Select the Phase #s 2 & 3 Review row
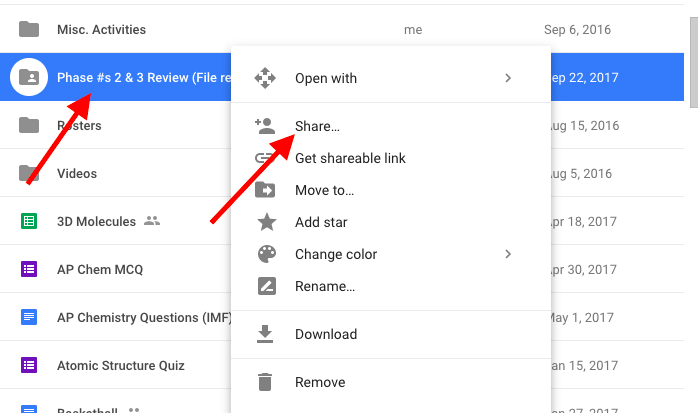Image resolution: width=698 pixels, height=413 pixels. [x=342, y=77]
